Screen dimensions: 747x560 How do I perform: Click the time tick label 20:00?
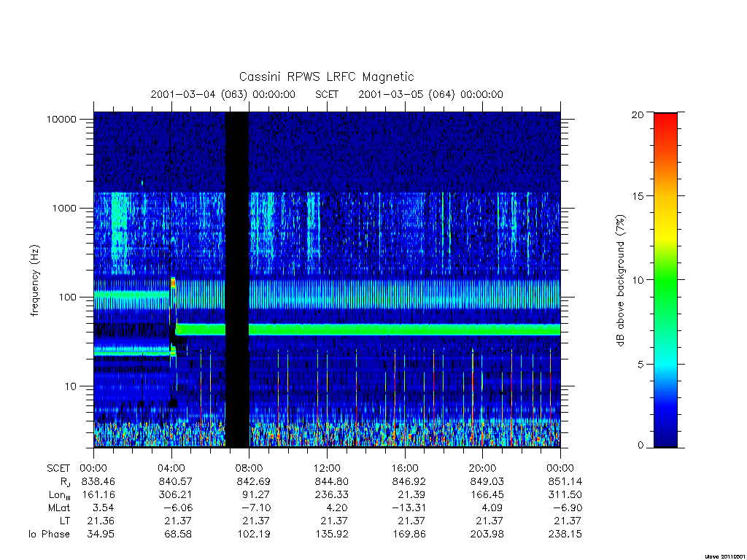483,468
